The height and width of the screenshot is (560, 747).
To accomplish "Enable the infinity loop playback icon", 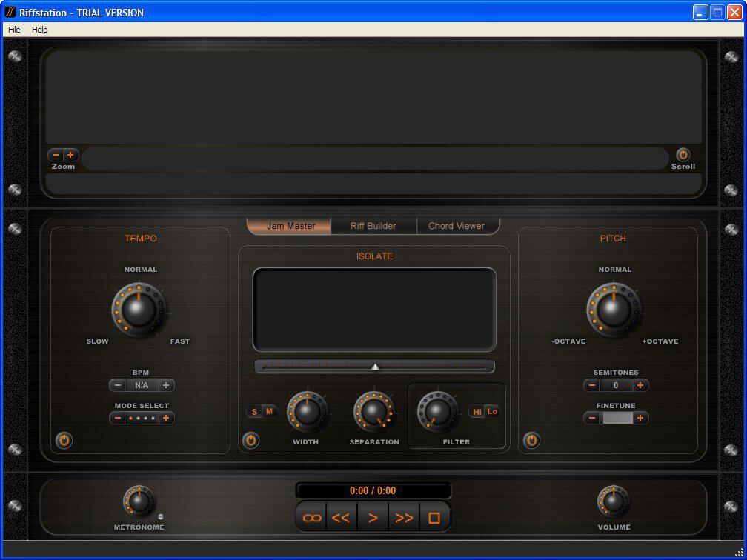I will (x=311, y=516).
